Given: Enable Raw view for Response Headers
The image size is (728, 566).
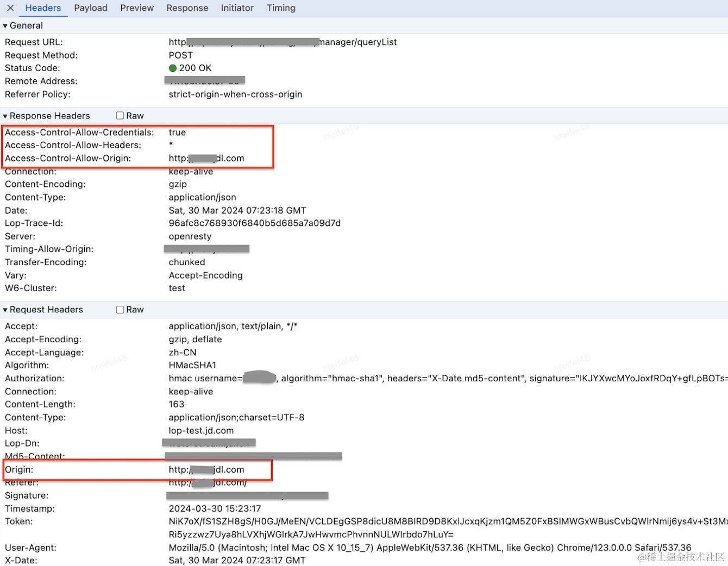Looking at the screenshot, I should pos(120,116).
